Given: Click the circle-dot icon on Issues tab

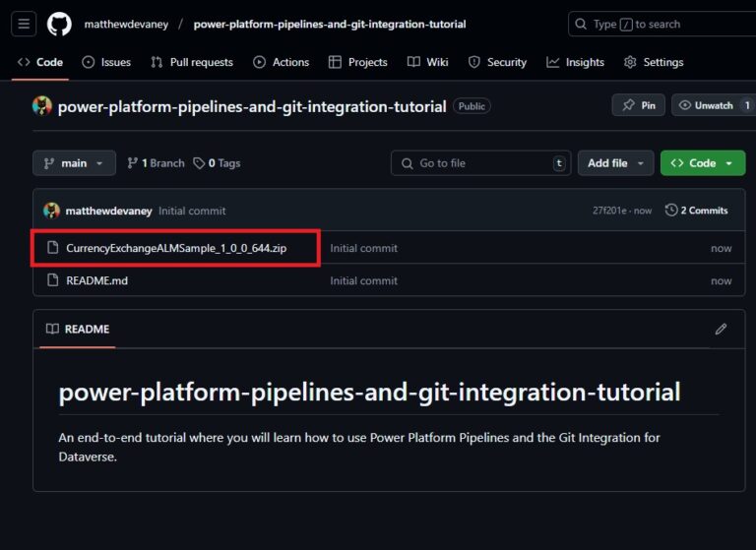Looking at the screenshot, I should 89,62.
